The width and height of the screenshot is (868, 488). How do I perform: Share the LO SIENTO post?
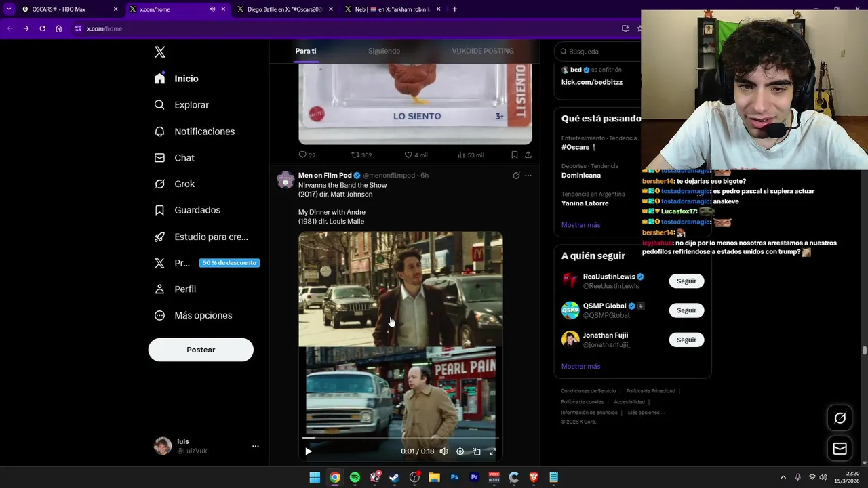(x=528, y=155)
